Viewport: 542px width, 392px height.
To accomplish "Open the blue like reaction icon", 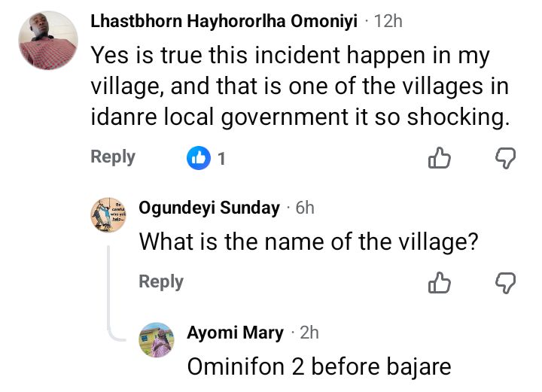I will pyautogui.click(x=198, y=158).
